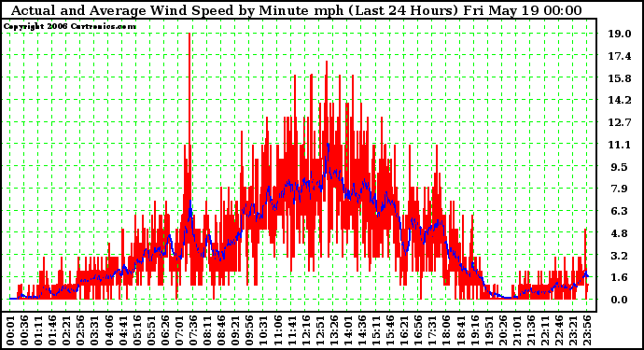Click the 02:56 time label
The width and height of the screenshot is (644, 350).
pos(80,330)
